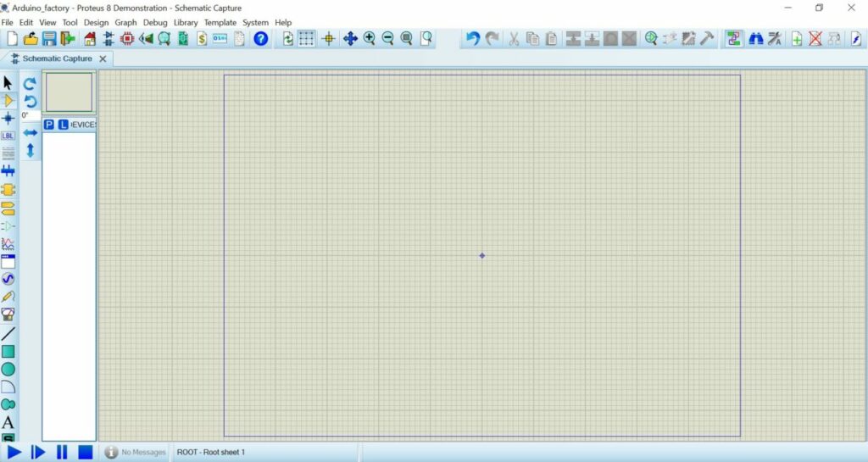Image resolution: width=868 pixels, height=462 pixels.
Task: Click the overview thumbnail preview window
Action: (69, 92)
